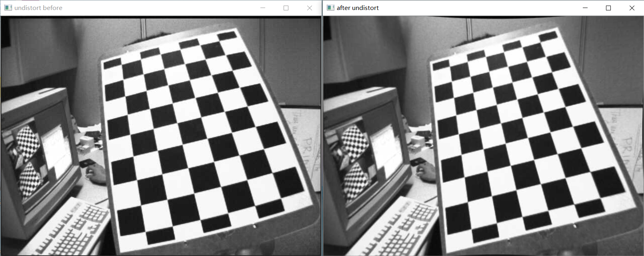Maximize the 'after undistort' window
The height and width of the screenshot is (256, 644).
click(608, 8)
